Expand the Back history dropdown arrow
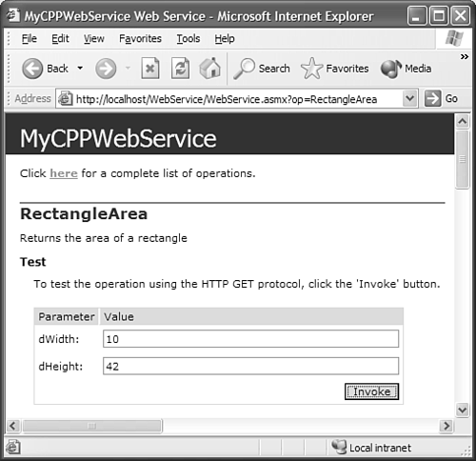The width and height of the screenshot is (476, 461). click(x=80, y=68)
